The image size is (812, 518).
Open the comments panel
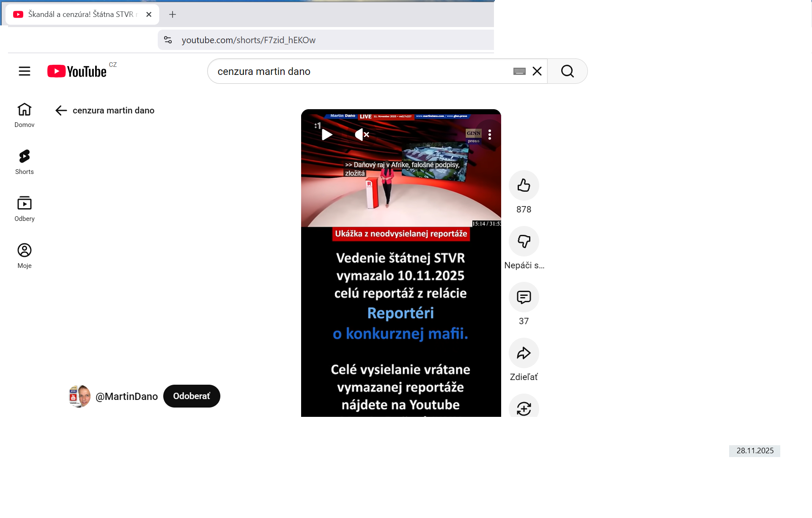click(x=524, y=297)
